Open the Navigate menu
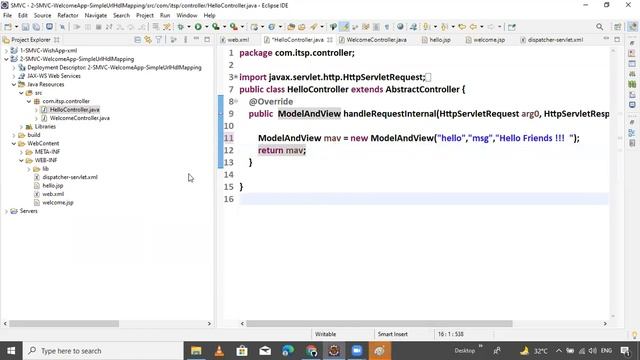The image size is (640, 360). 96,16
